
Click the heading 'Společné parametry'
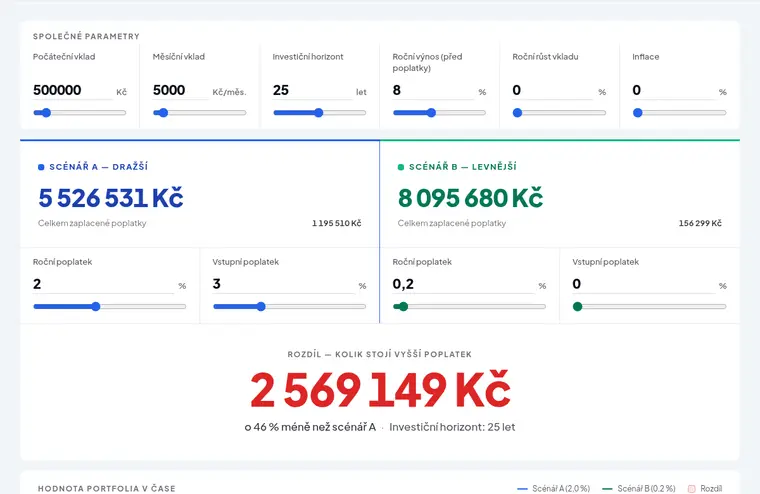coord(86,36)
